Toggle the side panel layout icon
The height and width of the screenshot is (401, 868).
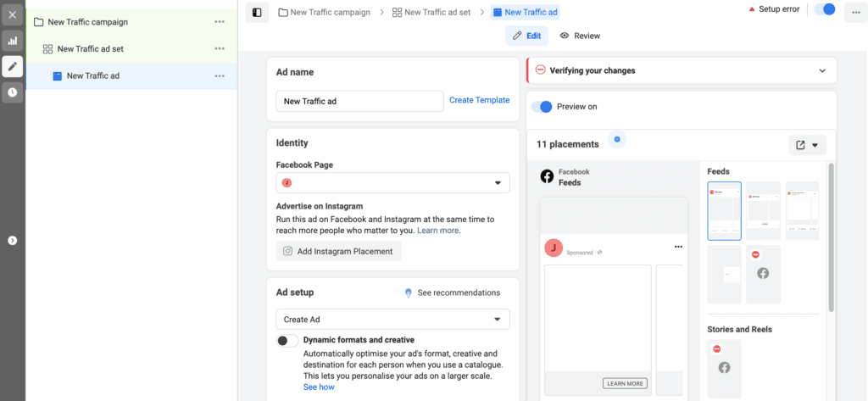(x=258, y=13)
